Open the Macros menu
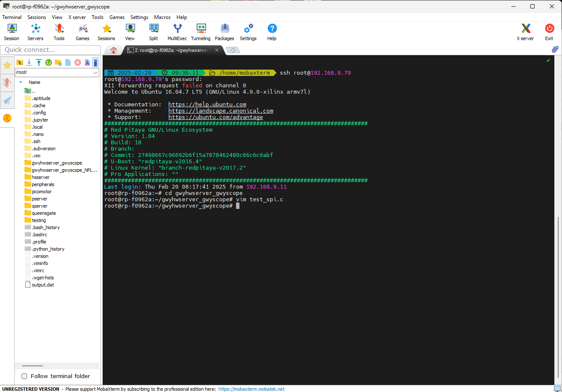 (162, 17)
